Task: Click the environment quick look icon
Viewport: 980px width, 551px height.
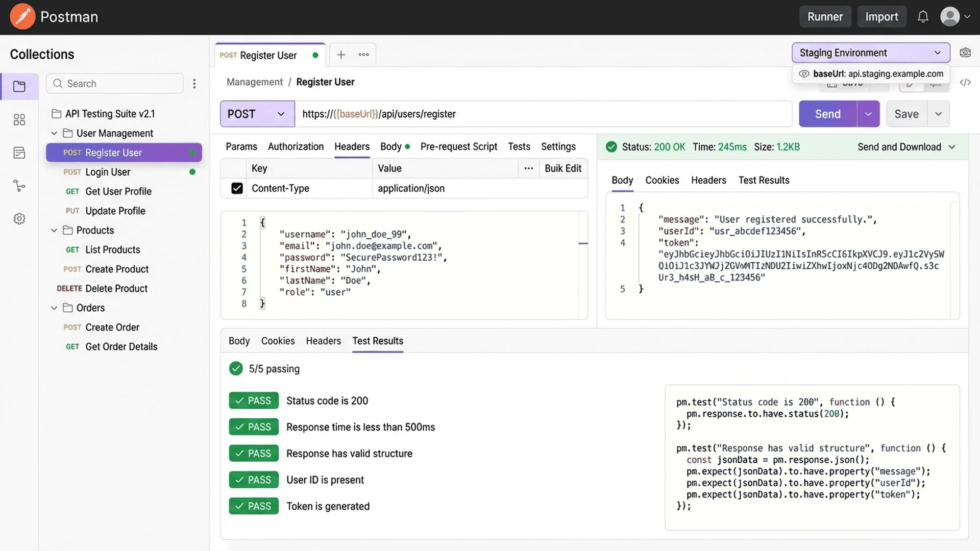Action: 965,53
